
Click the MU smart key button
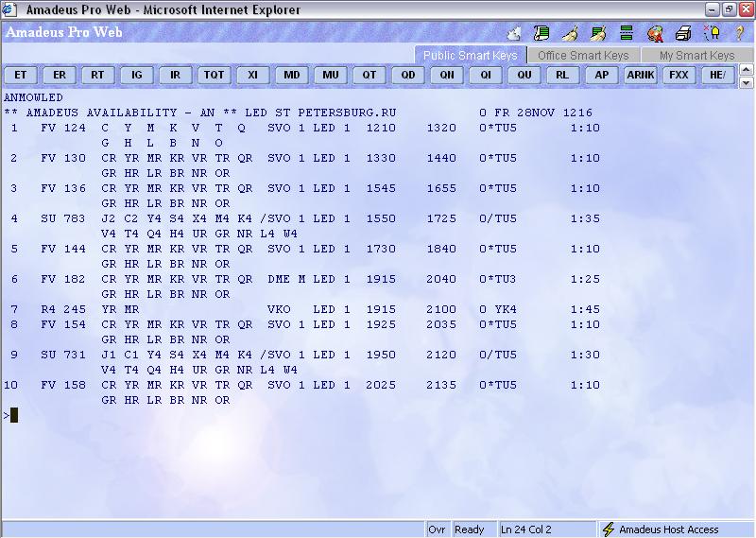(331, 76)
